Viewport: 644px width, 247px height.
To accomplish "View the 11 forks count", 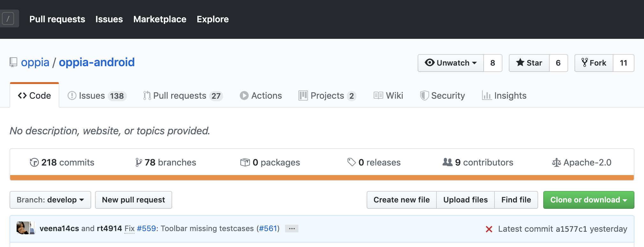I will coord(624,63).
